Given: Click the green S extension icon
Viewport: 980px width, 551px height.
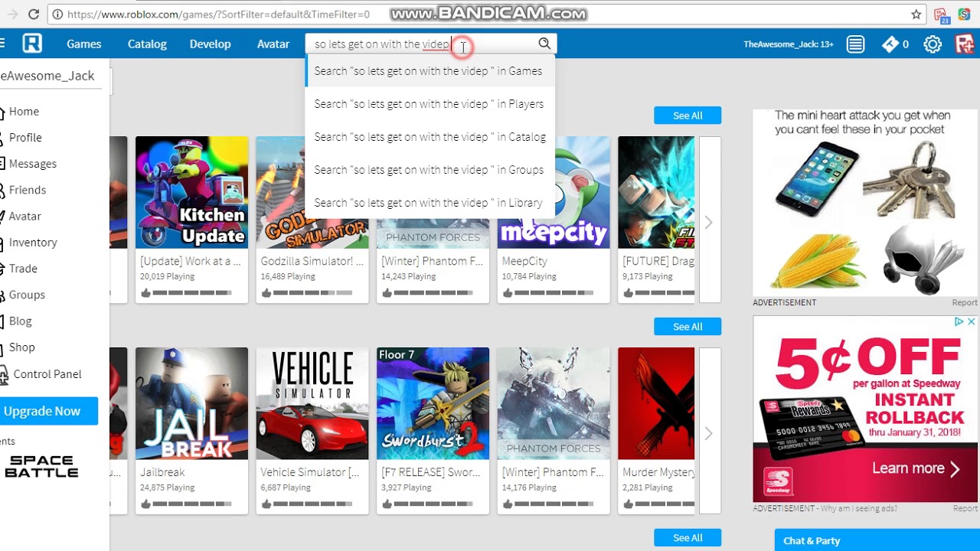Looking at the screenshot, I should (963, 14).
